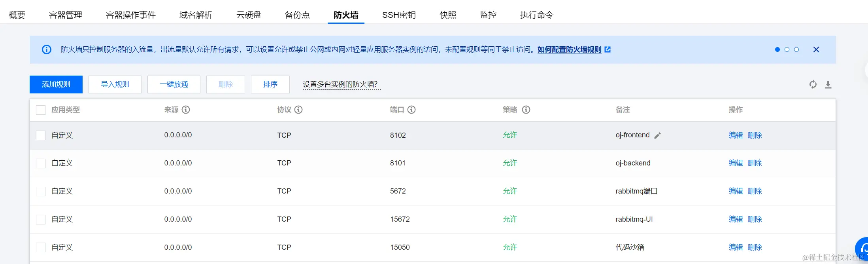
Task: Edit the oj-frontend remark with pencil icon
Action: [657, 135]
